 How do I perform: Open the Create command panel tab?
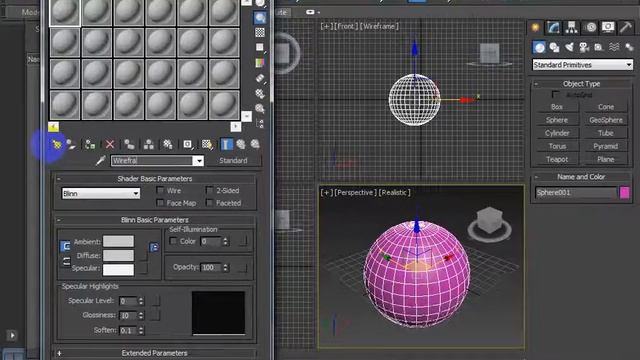point(535,27)
